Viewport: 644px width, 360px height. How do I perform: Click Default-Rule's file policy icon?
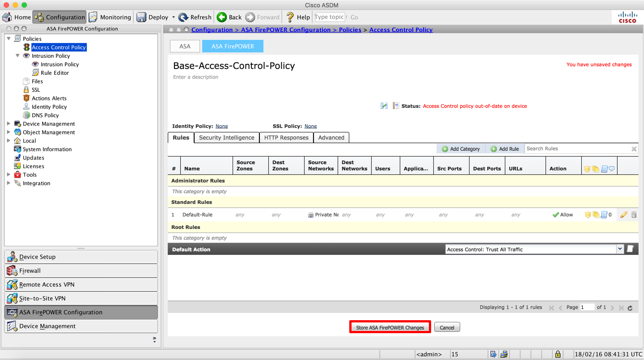coord(596,215)
